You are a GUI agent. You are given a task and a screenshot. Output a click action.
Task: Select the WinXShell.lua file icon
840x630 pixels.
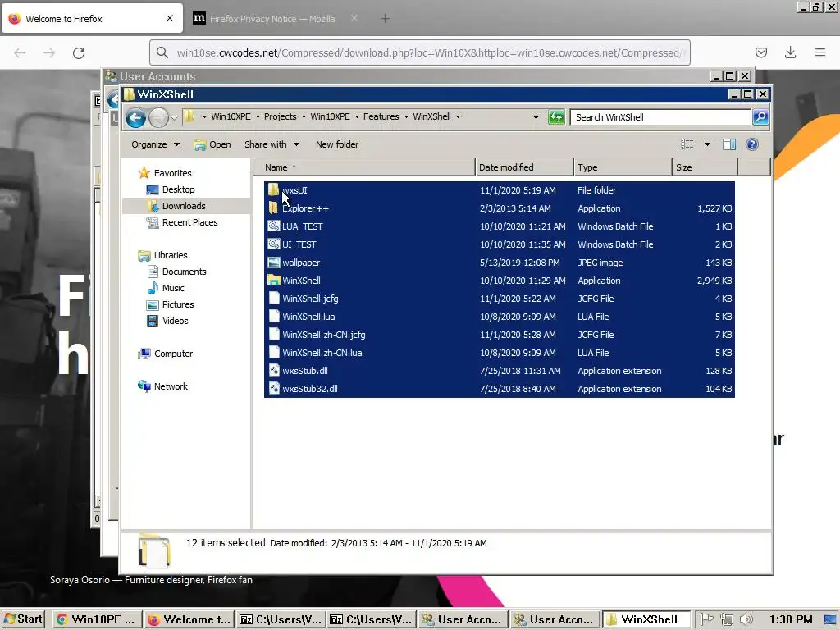(x=274, y=317)
